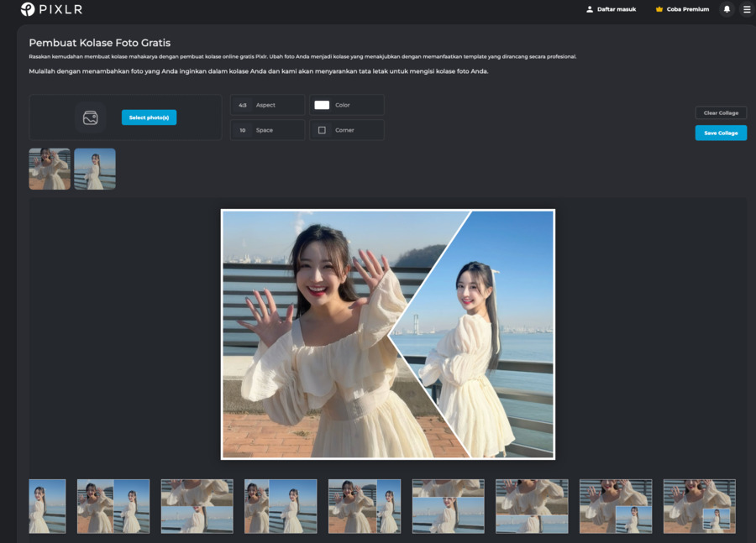Click the white Color swatch
Image resolution: width=756 pixels, height=543 pixels.
tap(322, 105)
